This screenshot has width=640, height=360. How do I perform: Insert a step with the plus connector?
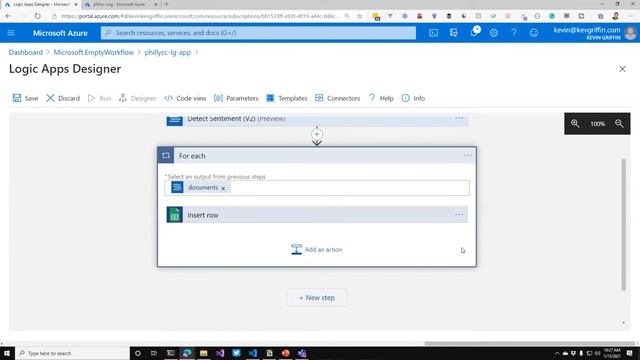(x=317, y=134)
